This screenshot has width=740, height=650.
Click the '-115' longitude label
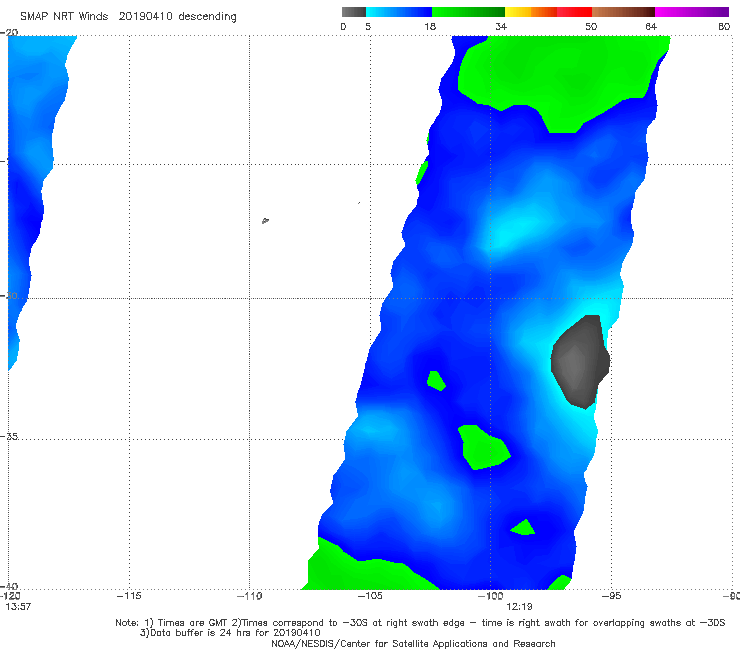[129, 596]
